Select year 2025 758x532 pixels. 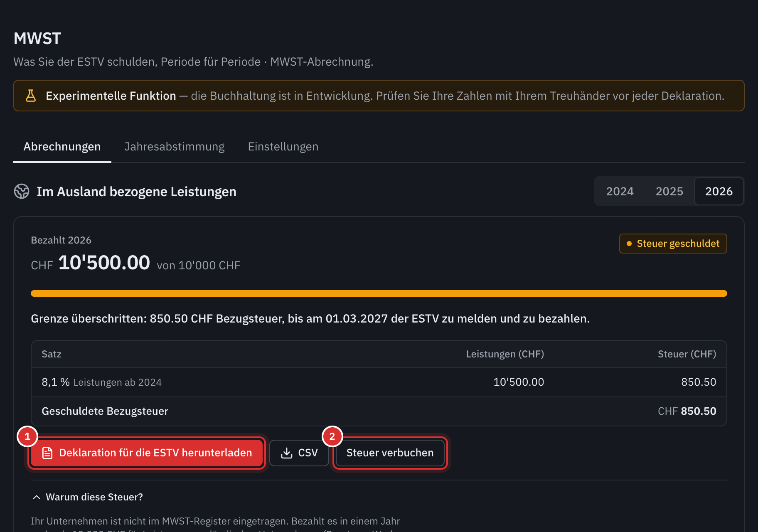click(x=669, y=191)
